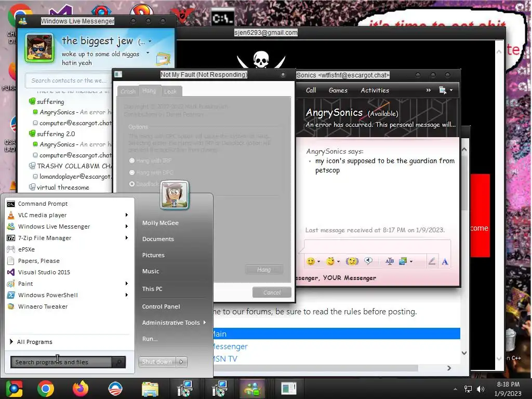
Task: Click the Start button on taskbar
Action: pyautogui.click(x=14, y=389)
